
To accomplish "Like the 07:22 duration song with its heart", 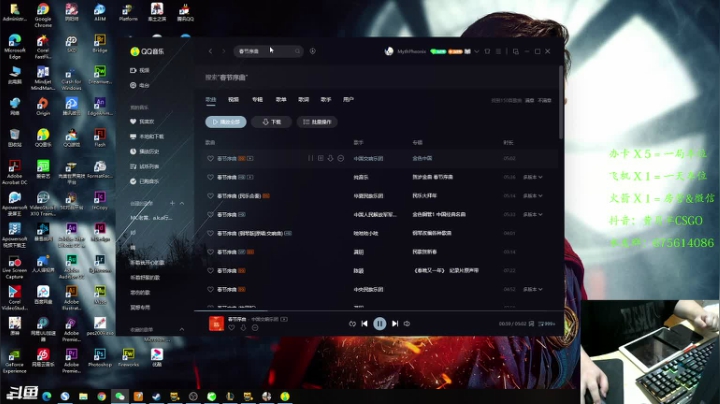I will [x=210, y=271].
